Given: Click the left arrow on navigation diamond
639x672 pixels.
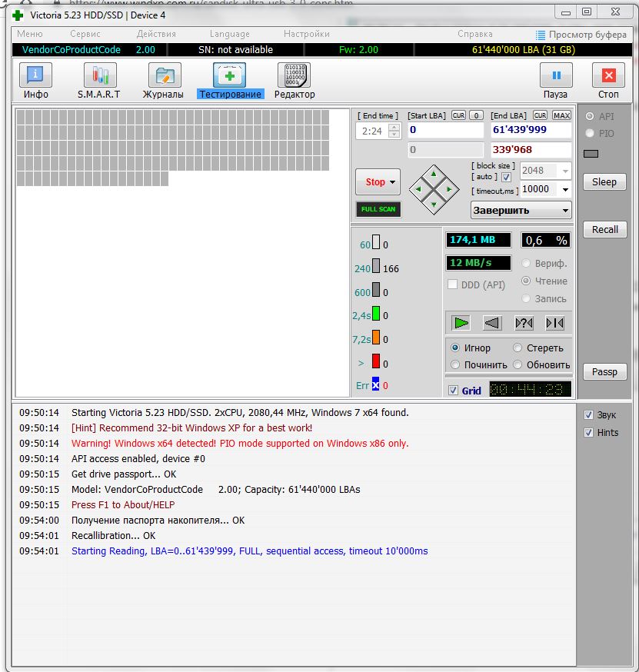Looking at the screenshot, I should point(419,188).
